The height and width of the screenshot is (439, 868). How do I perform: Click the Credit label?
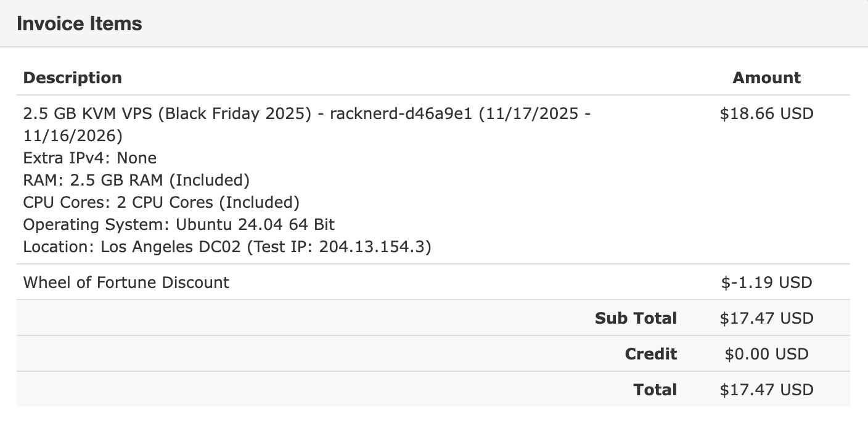pyautogui.click(x=650, y=354)
